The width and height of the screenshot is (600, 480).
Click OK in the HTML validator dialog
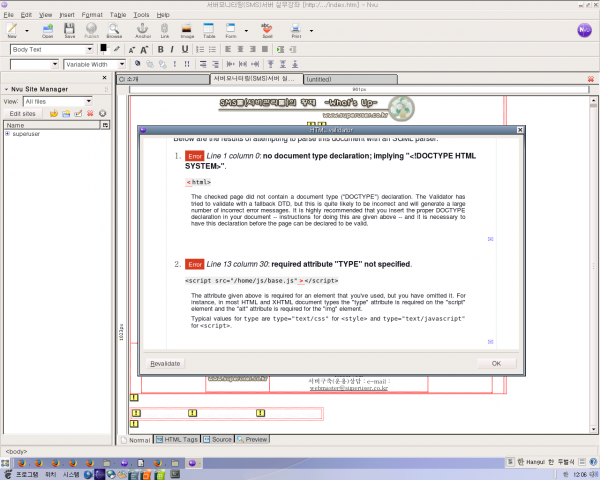click(x=496, y=363)
